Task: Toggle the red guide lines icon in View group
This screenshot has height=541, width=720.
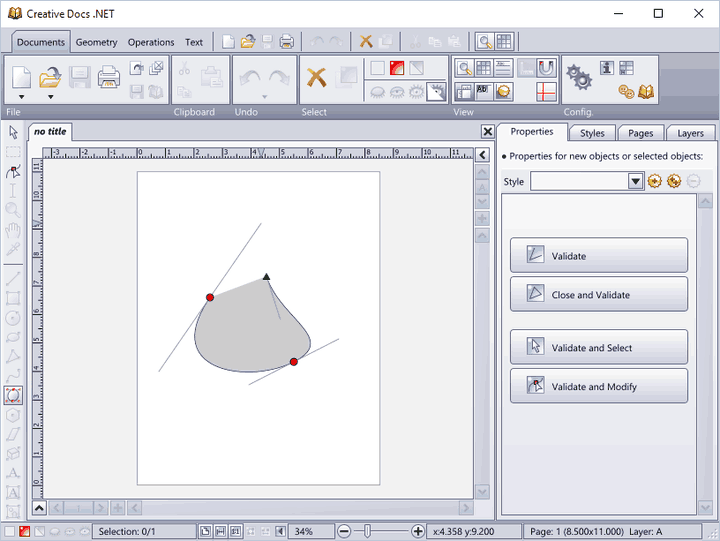Action: click(x=546, y=91)
